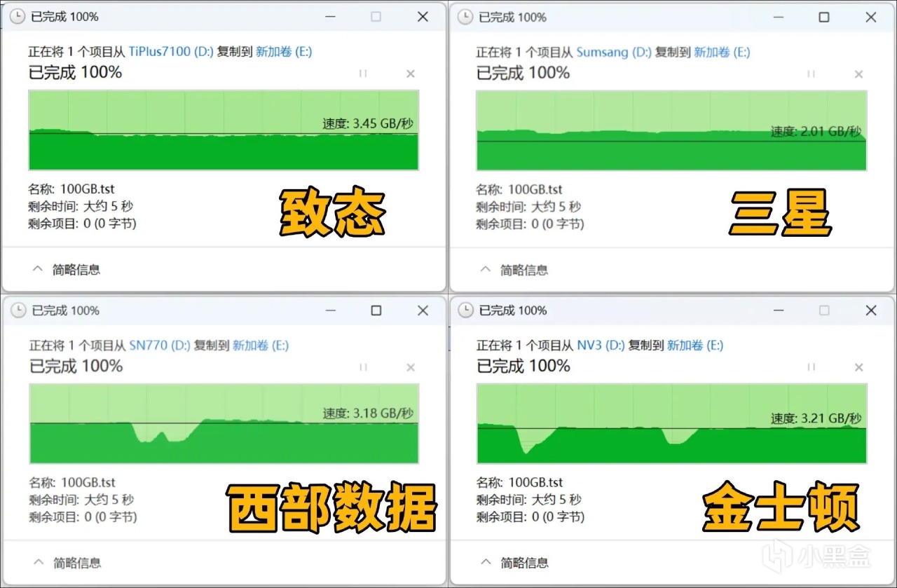The image size is (897, 588).
Task: Click the transfer speed graph in the TiPlus7100 window
Action: 224,130
